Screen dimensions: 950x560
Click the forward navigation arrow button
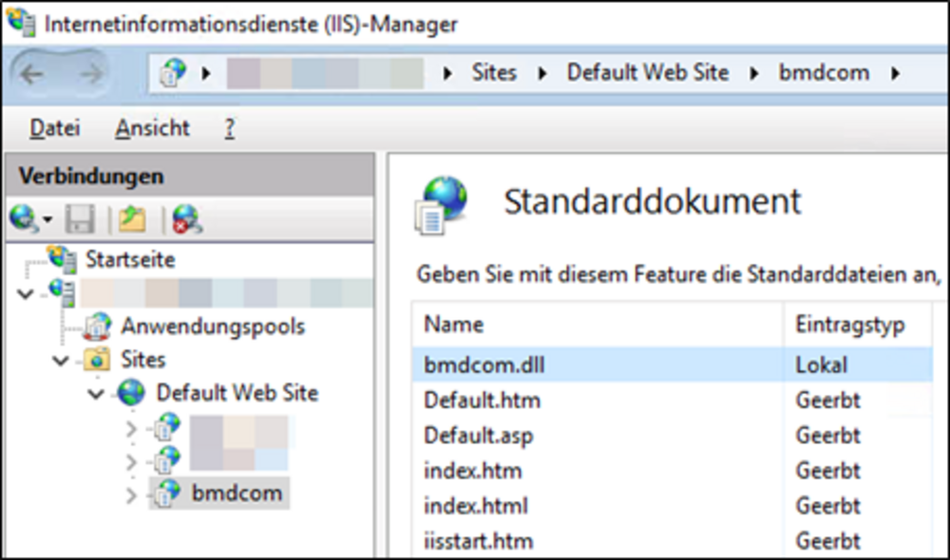click(x=88, y=73)
